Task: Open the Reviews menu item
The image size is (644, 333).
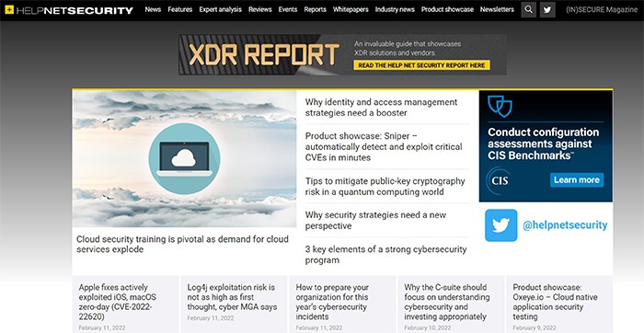Action: (260, 9)
